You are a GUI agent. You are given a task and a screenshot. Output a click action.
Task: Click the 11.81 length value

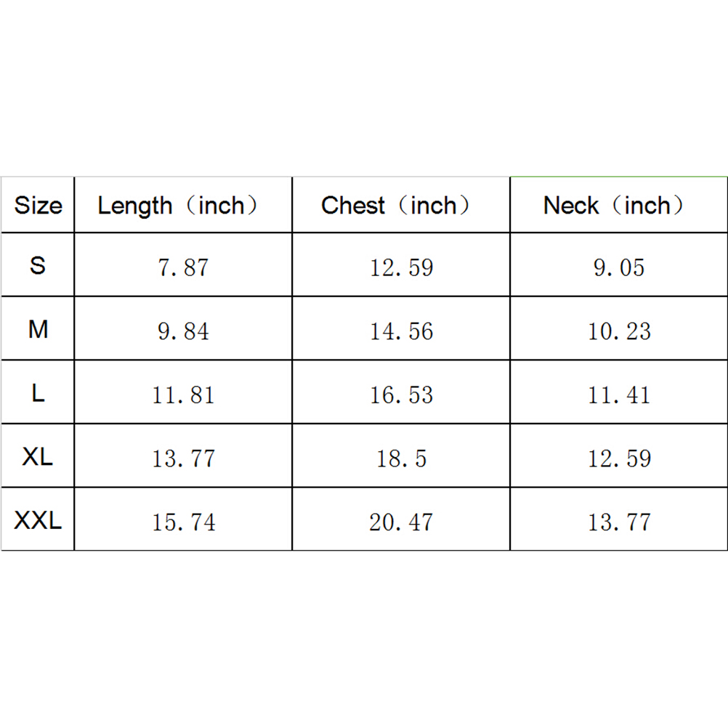pos(183,395)
